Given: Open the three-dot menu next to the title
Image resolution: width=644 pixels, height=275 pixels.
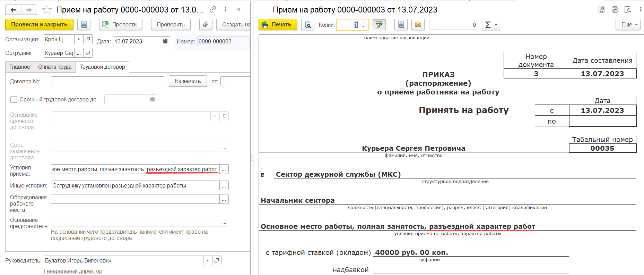Looking at the screenshot, I should coord(226,9).
